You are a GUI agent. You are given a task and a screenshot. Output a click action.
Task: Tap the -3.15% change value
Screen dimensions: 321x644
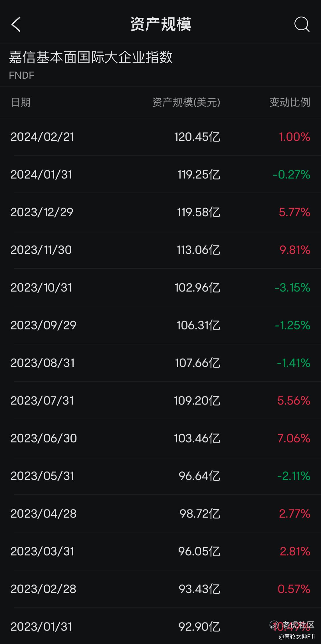point(292,287)
